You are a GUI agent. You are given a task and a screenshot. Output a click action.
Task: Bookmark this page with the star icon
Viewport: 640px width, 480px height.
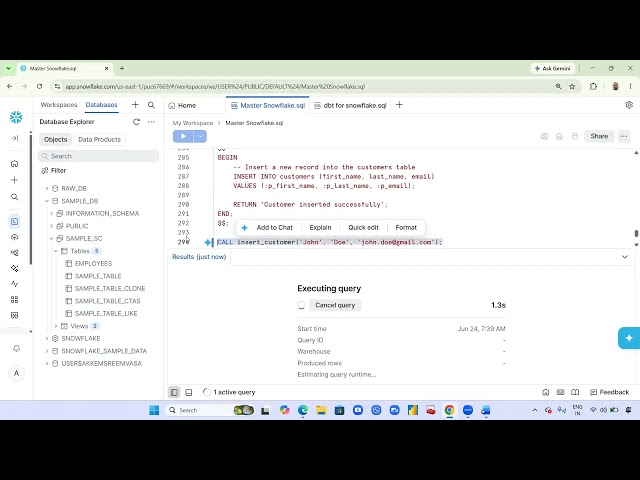coord(572,87)
